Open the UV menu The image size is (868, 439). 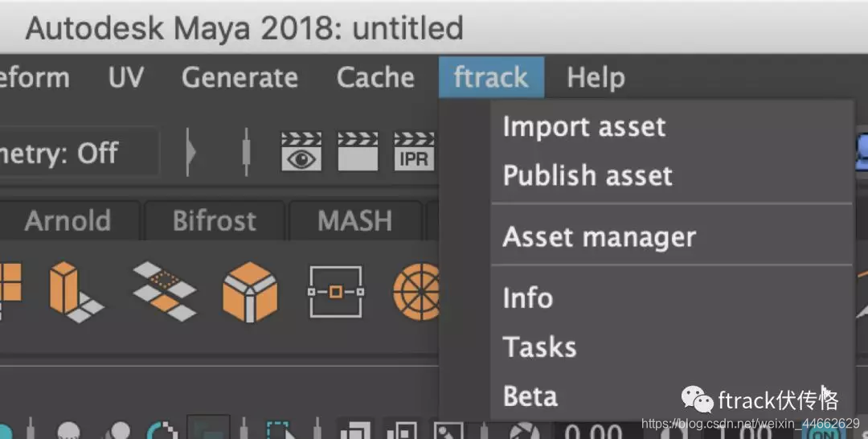126,77
